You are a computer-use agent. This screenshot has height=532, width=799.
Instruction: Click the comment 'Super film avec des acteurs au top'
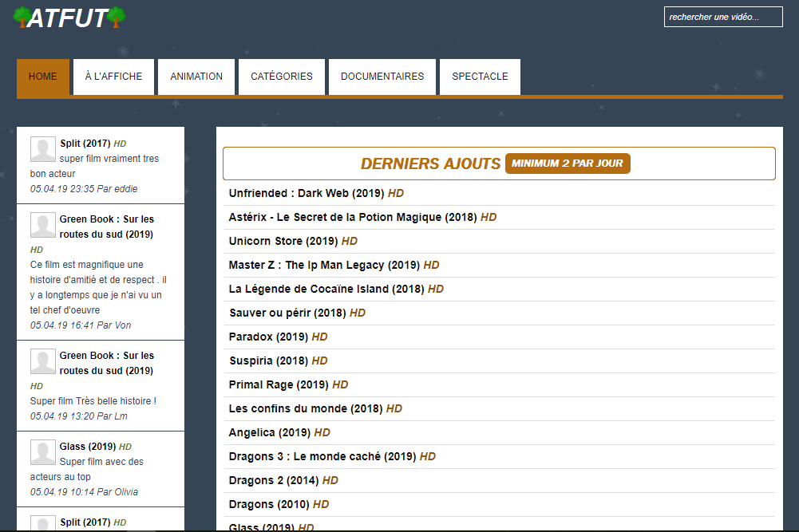pyautogui.click(x=87, y=469)
